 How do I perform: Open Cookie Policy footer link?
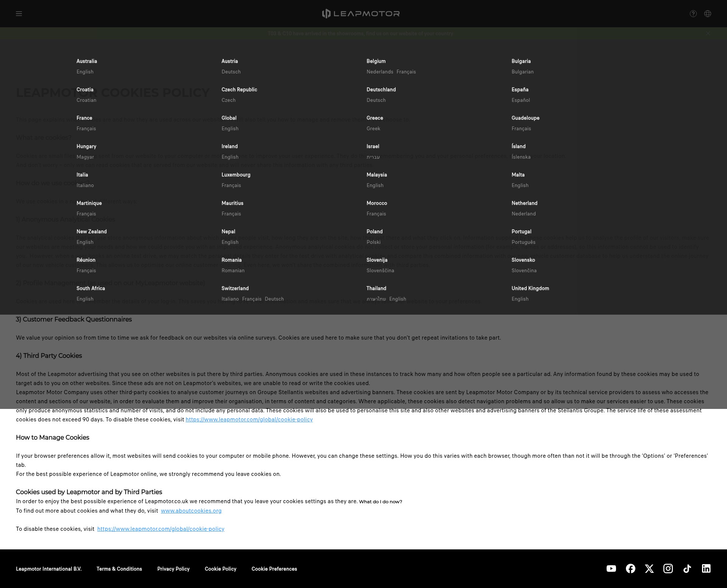[x=220, y=569]
